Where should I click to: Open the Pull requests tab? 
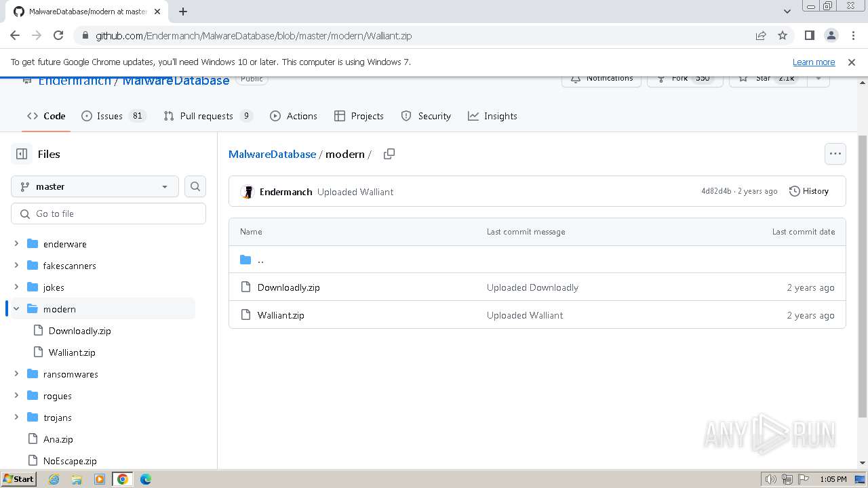(207, 116)
